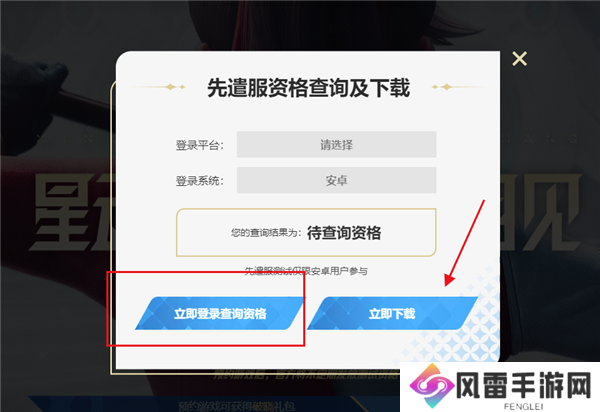
Task: Click the 登录平台 field label
Action: pos(199,145)
